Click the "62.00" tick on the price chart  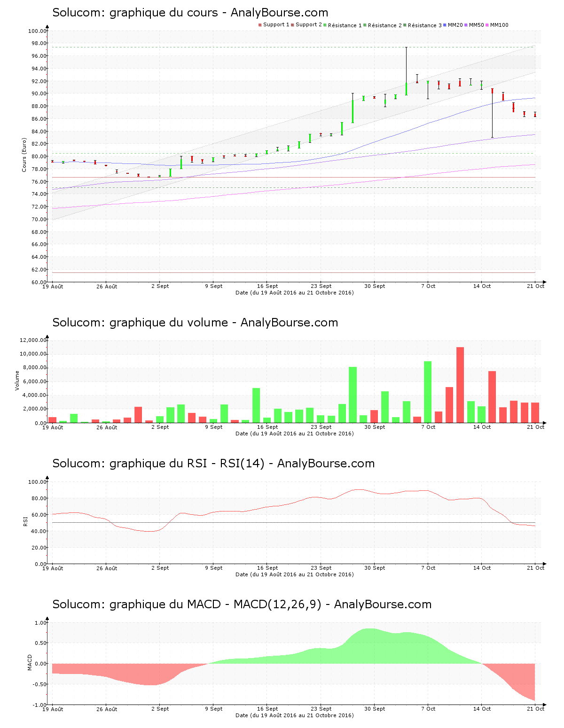coord(39,270)
